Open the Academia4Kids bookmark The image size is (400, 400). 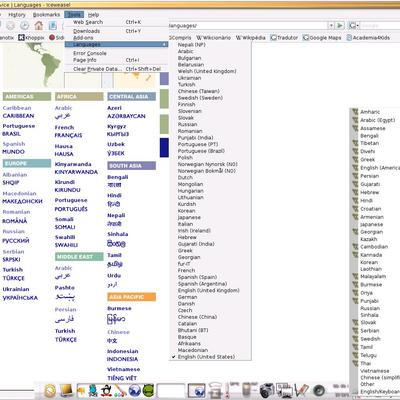[x=368, y=38]
